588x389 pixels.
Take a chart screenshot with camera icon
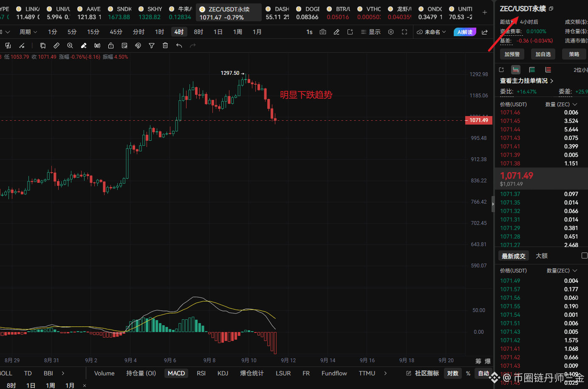[323, 32]
